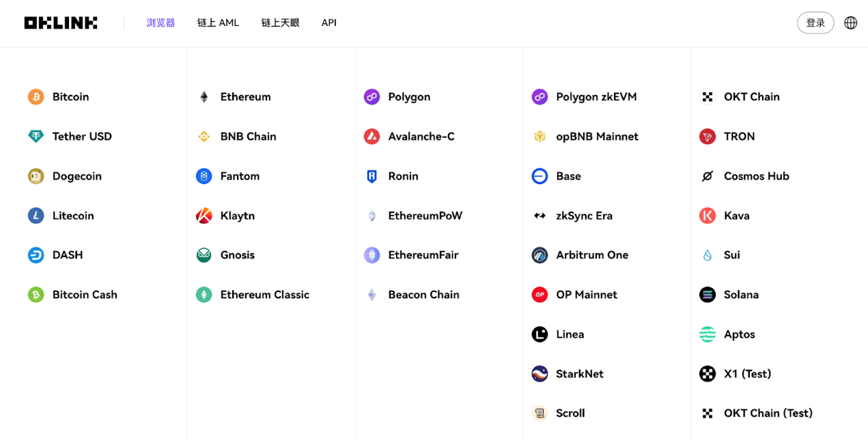Choose the OKT Chain (Test) entry
868x440 pixels.
pos(768,413)
